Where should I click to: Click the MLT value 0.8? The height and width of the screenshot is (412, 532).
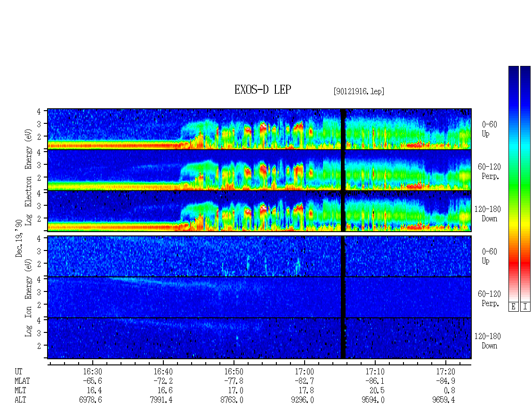click(449, 391)
